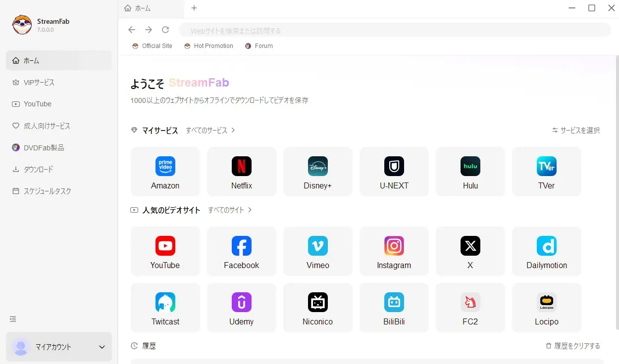Open the YouTube section in the sidebar
Image resolution: width=619 pixels, height=364 pixels.
pos(37,104)
